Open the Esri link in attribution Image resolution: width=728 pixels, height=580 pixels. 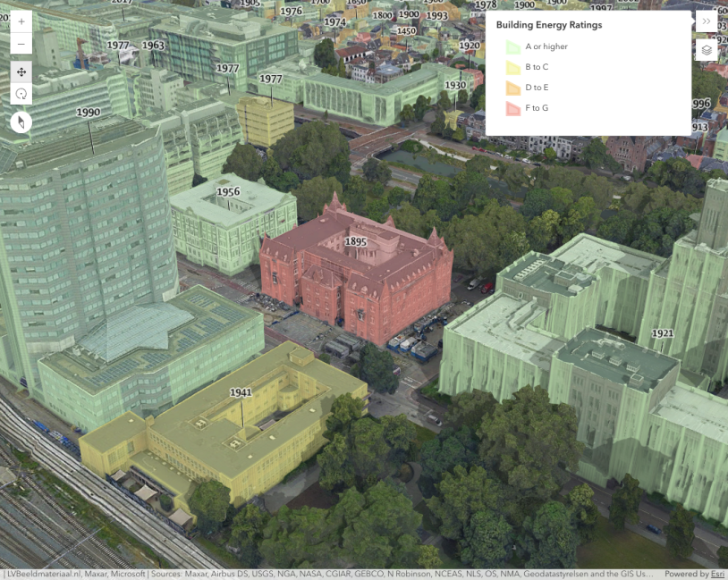point(716,574)
